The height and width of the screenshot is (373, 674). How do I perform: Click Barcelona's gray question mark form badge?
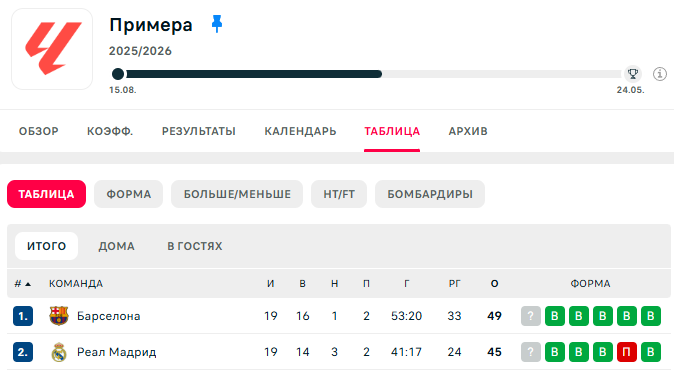(531, 316)
